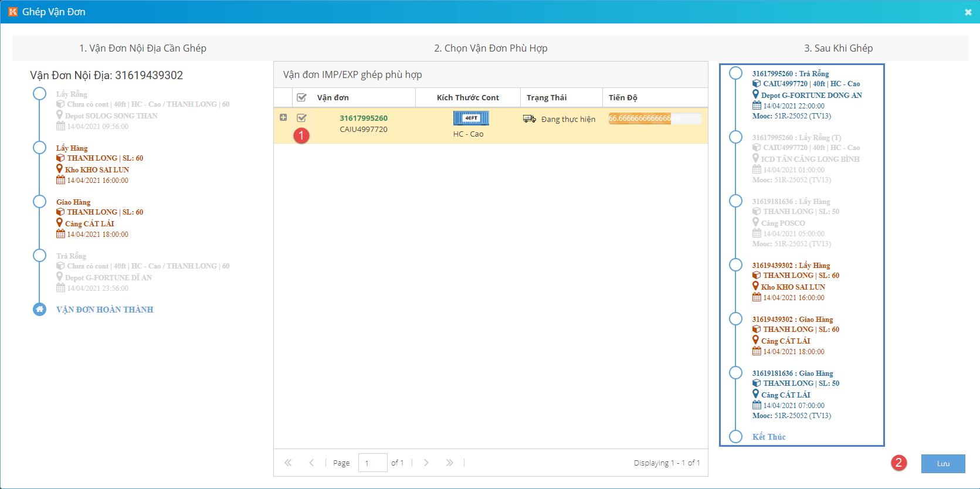The image size is (980, 489).
Task: Expand row details for 31617995260
Action: point(283,118)
